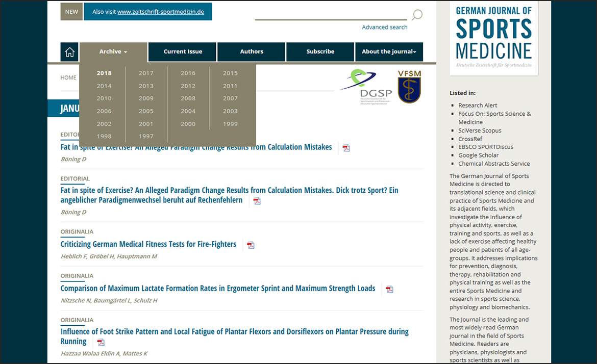Screen dimensions: 597x364
Task: Click 'CrossRef' in Listed in
Action: point(470,139)
